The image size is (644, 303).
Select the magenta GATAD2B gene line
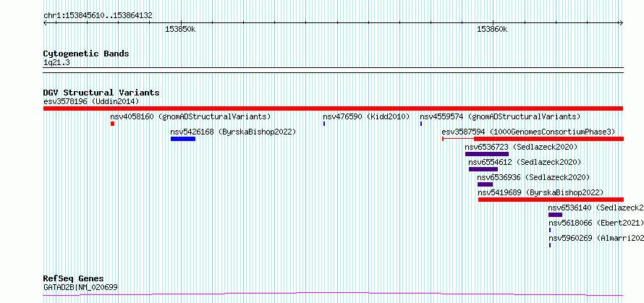click(333, 294)
